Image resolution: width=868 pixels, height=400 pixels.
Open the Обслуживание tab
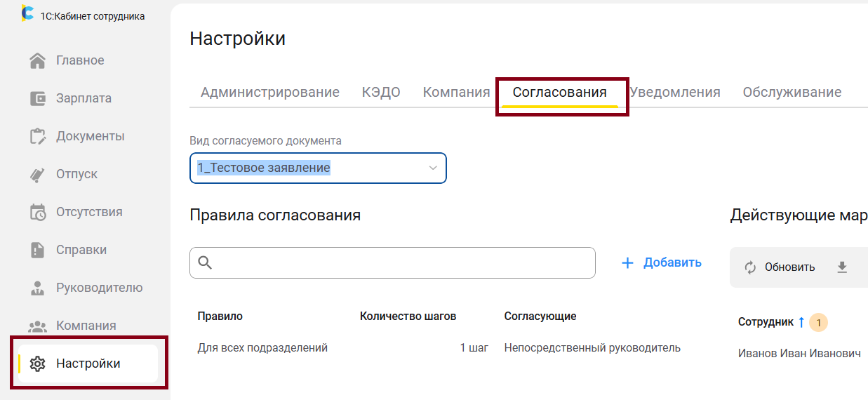tap(792, 93)
